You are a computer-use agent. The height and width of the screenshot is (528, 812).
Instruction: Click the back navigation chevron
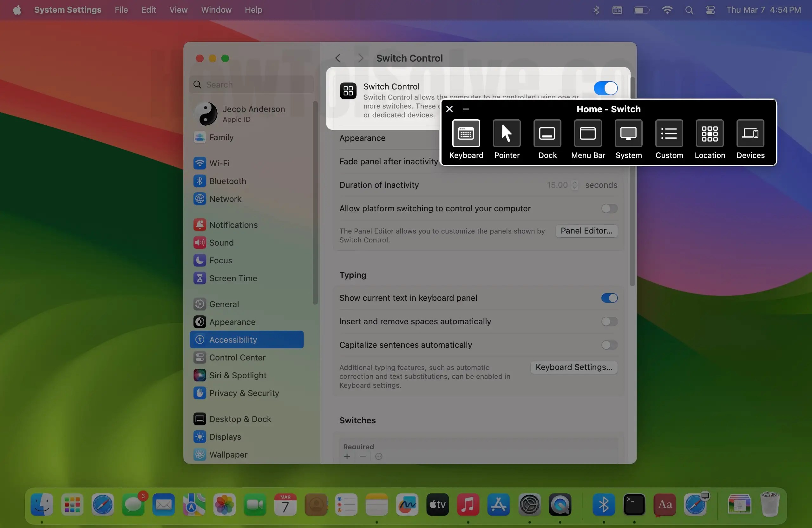click(x=338, y=58)
